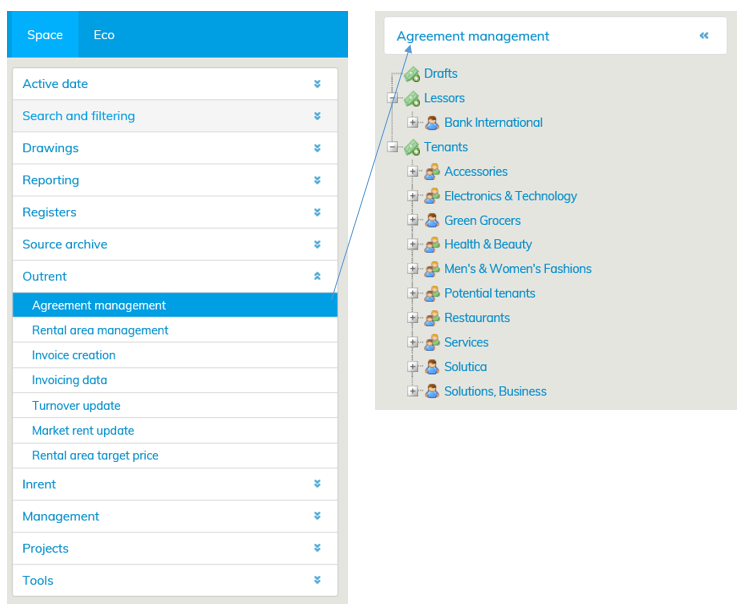The width and height of the screenshot is (750, 610).
Task: Click the Lessors money icon
Action: pyautogui.click(x=412, y=98)
